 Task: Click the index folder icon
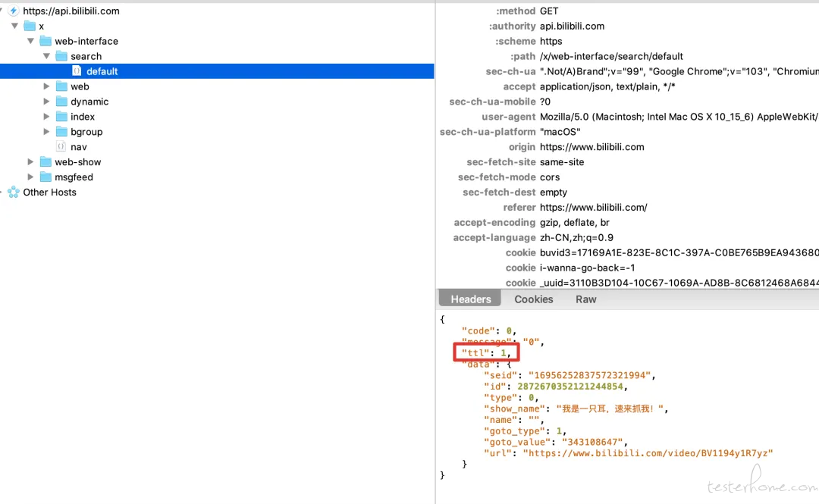pos(61,117)
